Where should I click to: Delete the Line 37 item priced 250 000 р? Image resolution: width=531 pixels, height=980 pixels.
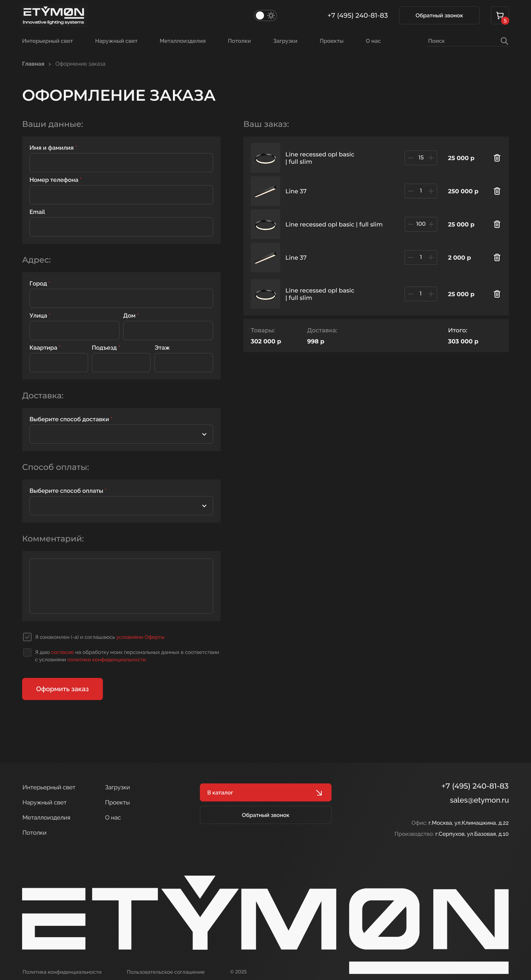pos(497,191)
